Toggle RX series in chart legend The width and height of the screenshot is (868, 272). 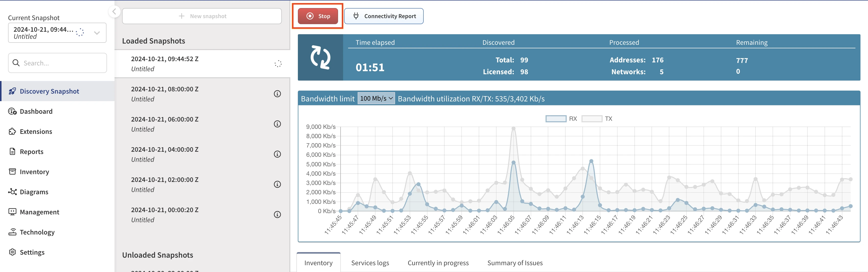pyautogui.click(x=556, y=119)
